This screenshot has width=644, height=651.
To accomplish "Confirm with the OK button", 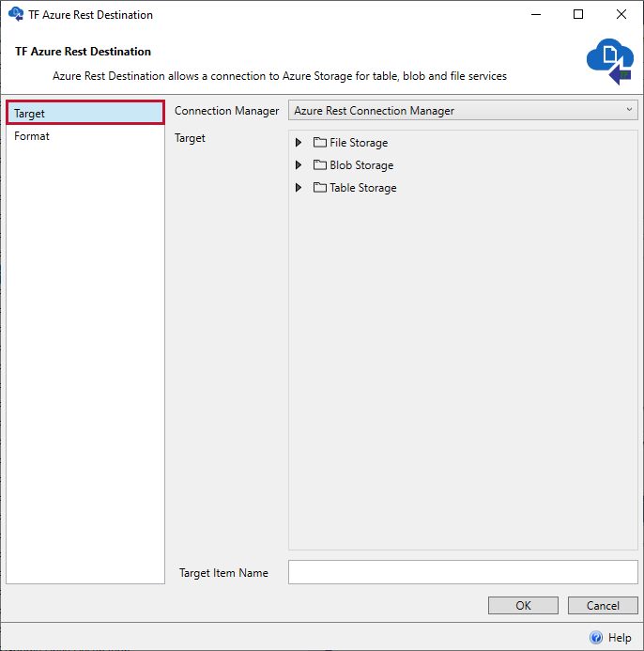I will [523, 605].
